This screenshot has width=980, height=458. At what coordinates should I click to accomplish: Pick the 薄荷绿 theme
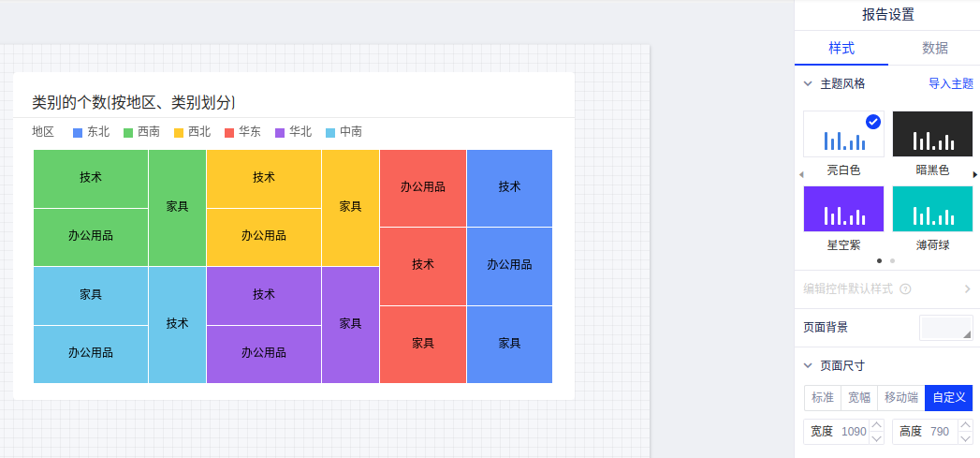click(x=932, y=209)
